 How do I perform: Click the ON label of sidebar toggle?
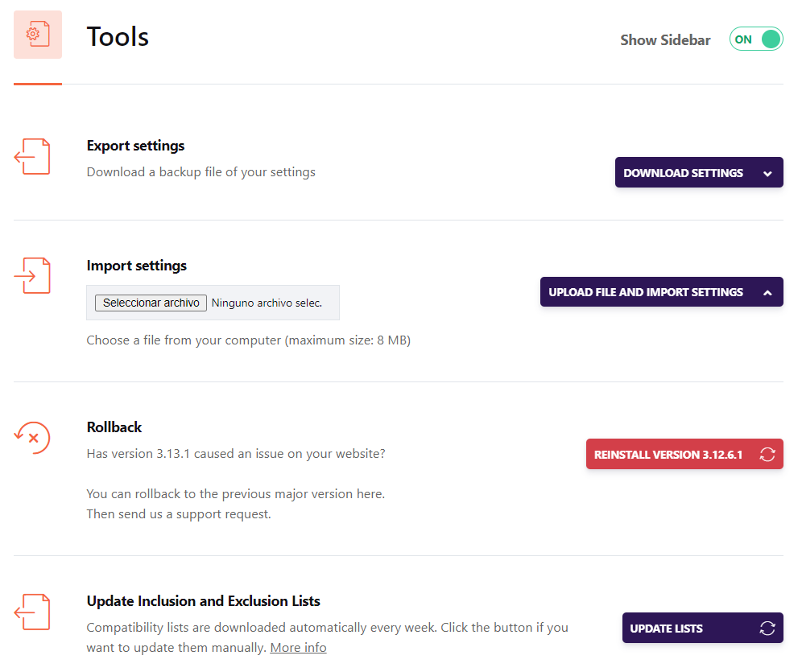pos(743,39)
